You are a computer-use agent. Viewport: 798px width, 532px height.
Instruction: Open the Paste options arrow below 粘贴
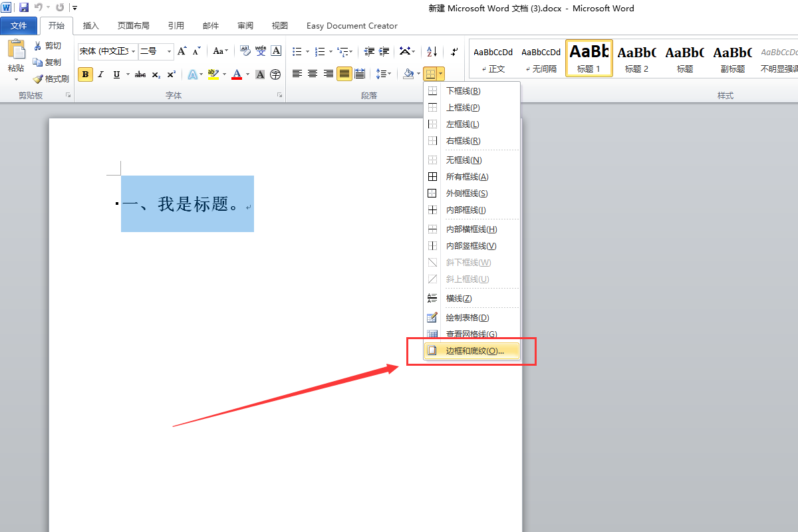coord(16,79)
